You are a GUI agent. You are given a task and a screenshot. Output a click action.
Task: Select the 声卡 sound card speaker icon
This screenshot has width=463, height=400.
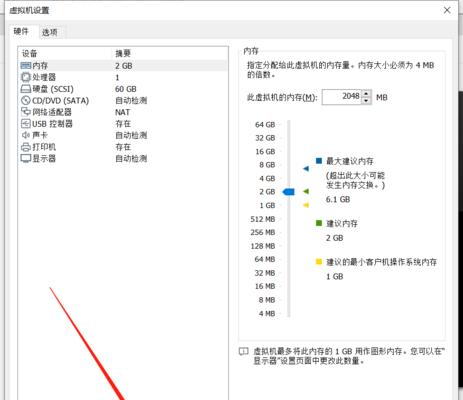pos(26,135)
